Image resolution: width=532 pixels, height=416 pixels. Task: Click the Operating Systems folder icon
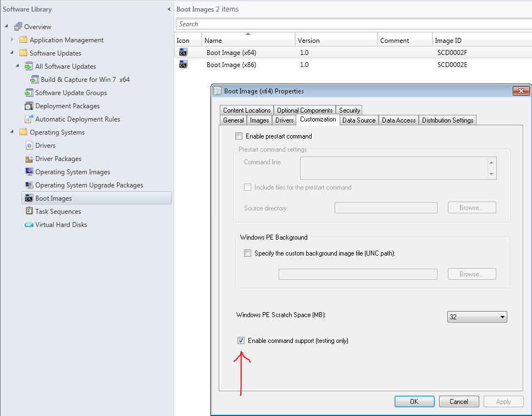click(x=23, y=132)
